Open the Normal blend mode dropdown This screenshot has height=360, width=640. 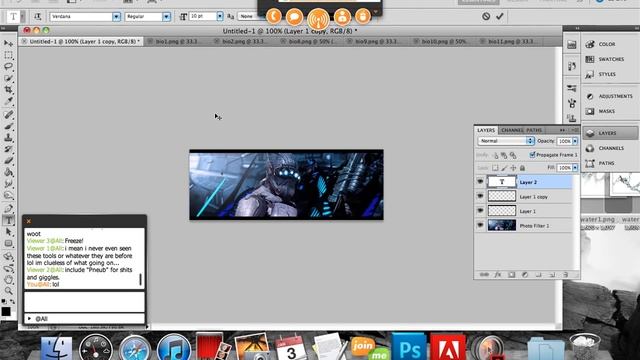pos(506,141)
